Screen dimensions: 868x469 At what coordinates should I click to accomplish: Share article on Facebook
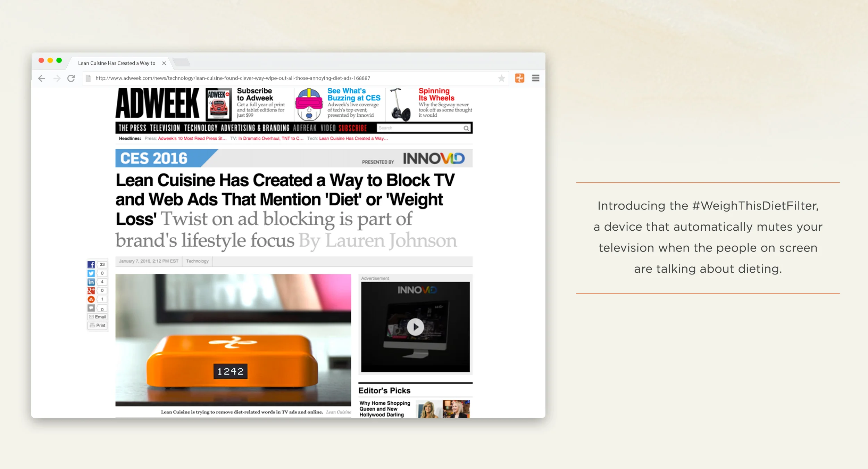point(91,264)
